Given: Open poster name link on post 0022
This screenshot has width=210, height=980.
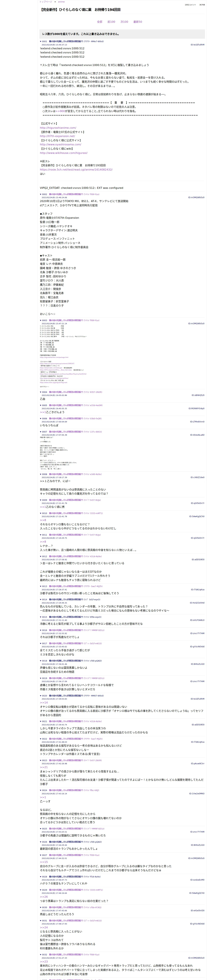Looking at the screenshot, I should (x=66, y=739).
